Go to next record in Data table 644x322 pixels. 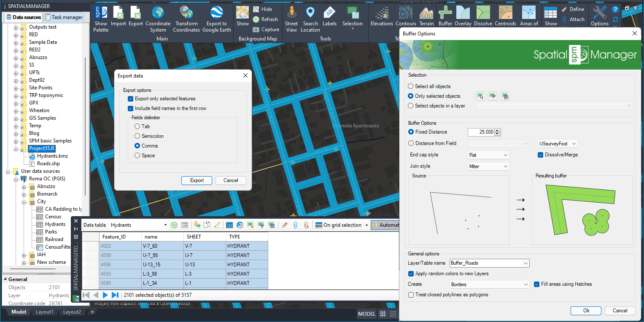coord(105,295)
